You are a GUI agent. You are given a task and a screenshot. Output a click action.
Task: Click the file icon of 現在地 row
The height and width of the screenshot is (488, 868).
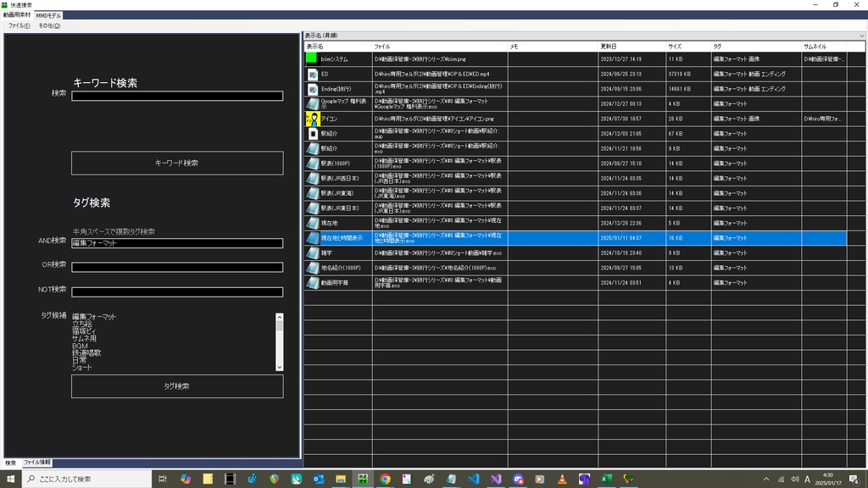click(313, 223)
